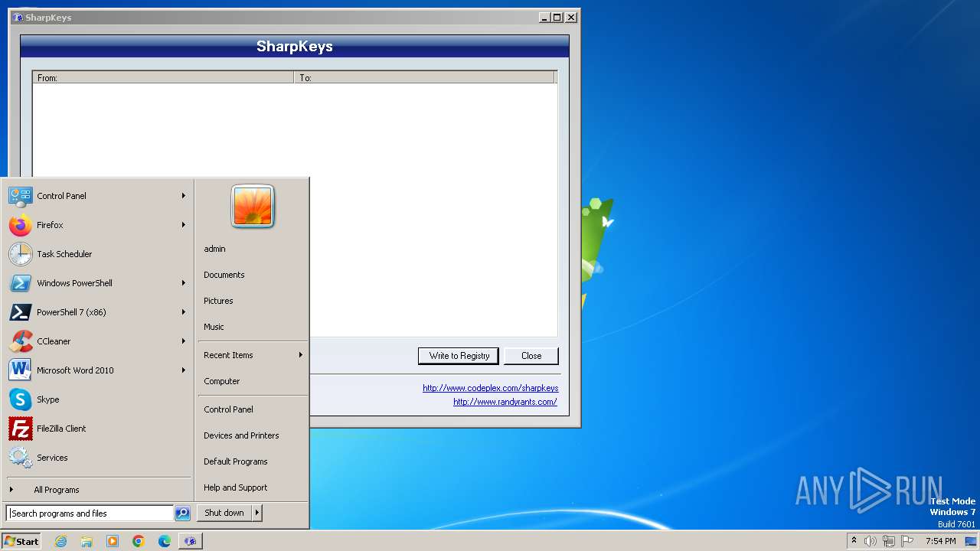This screenshot has width=980, height=551.
Task: Expand Control Panel submenu arrow
Action: 184,196
